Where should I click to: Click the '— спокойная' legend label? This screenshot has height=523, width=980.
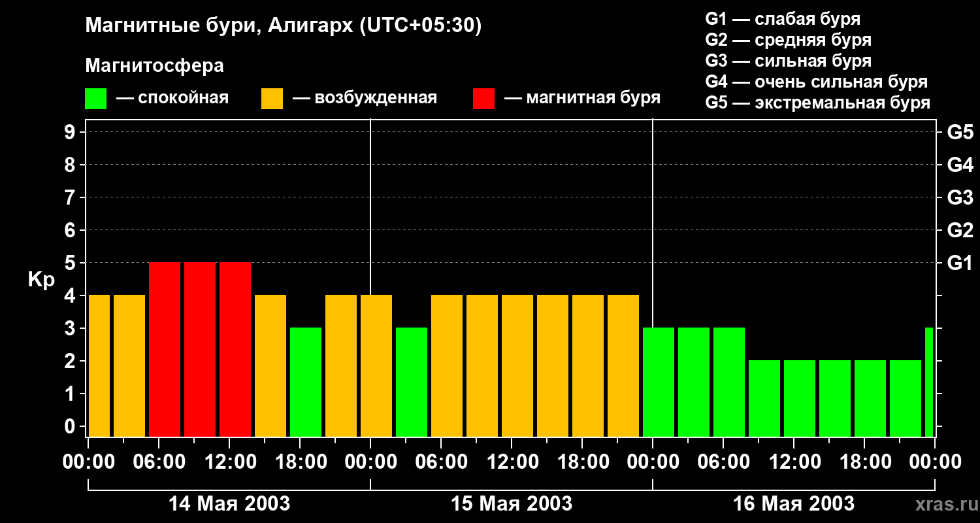click(x=172, y=99)
